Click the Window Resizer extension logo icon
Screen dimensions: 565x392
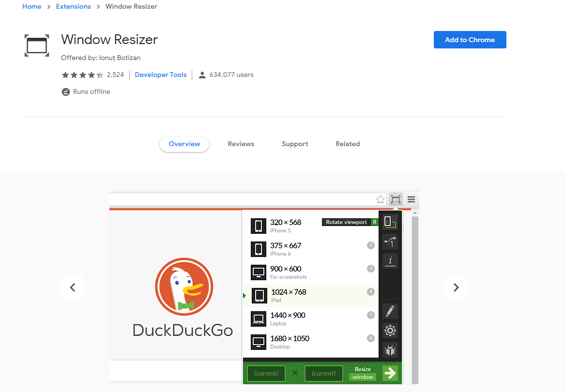[x=37, y=45]
